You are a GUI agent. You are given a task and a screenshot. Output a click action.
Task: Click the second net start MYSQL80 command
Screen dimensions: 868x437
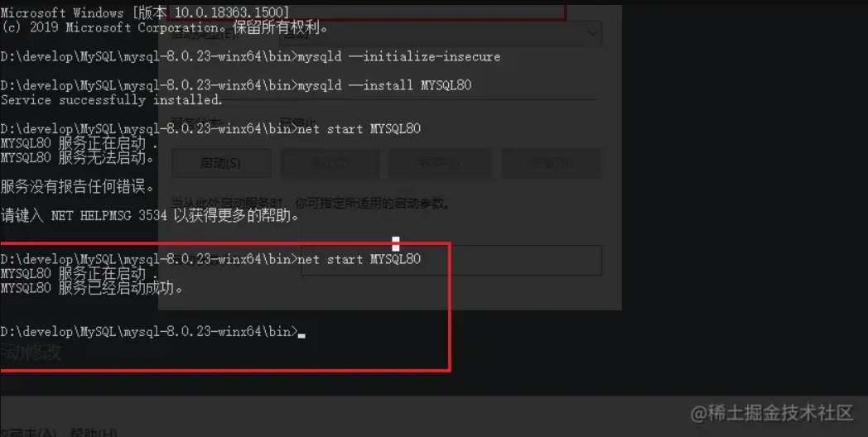click(x=210, y=259)
